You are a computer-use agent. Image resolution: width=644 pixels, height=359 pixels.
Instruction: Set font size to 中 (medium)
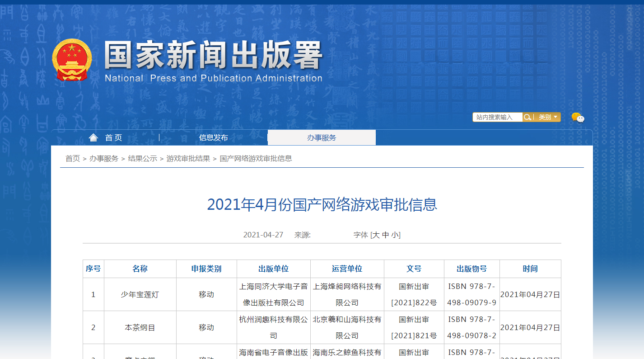[x=385, y=235]
